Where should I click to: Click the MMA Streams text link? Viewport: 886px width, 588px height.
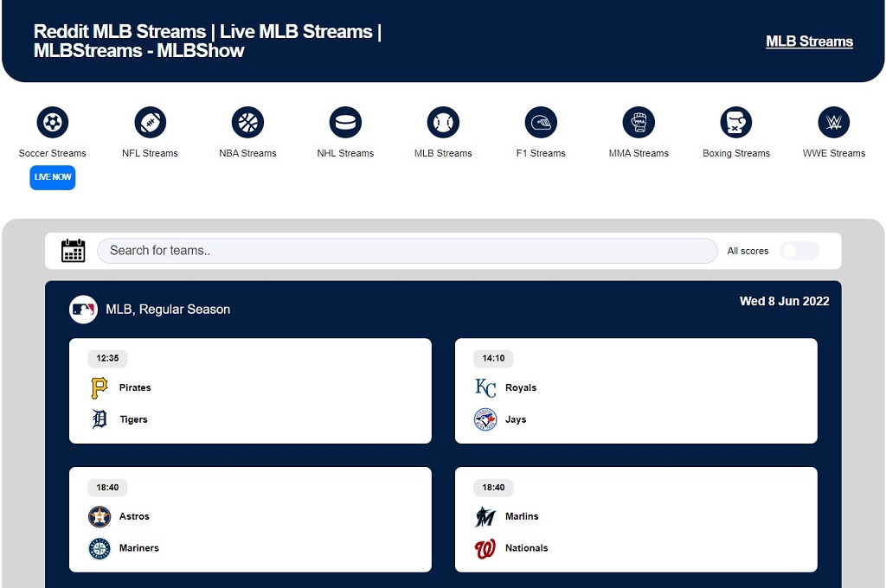coord(639,153)
